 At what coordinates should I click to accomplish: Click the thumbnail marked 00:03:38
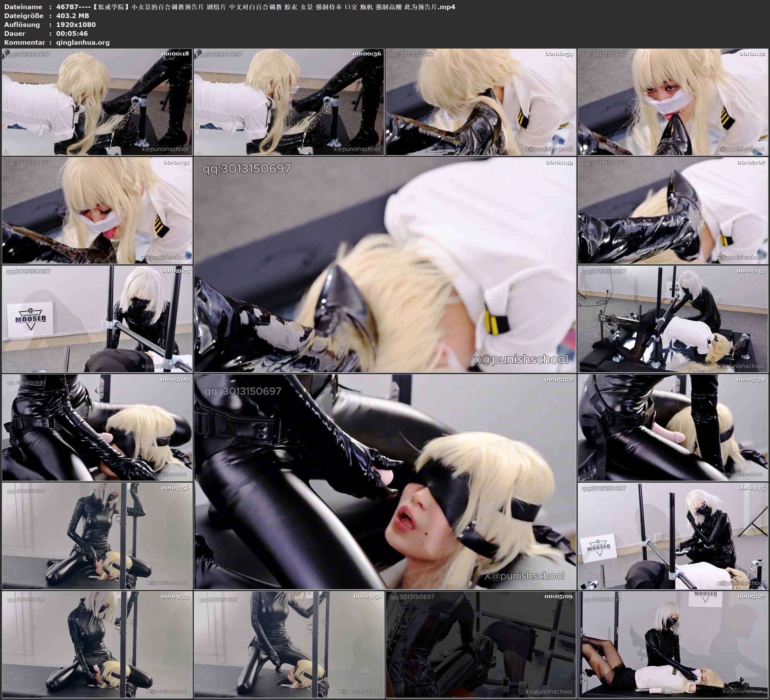click(x=673, y=427)
